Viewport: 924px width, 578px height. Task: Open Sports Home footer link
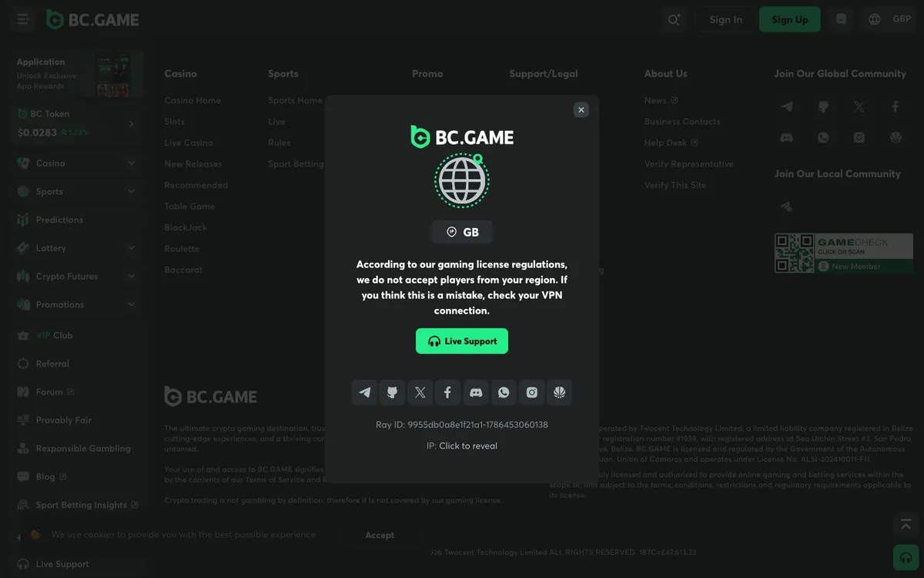pyautogui.click(x=295, y=100)
